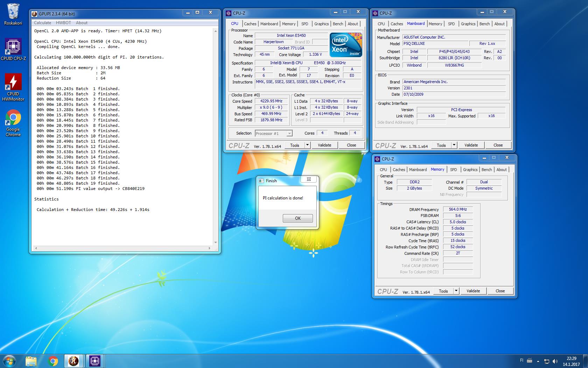Viewport: 588px width, 368px height.
Task: Click the GPUPI window title icon
Action: [x=34, y=14]
